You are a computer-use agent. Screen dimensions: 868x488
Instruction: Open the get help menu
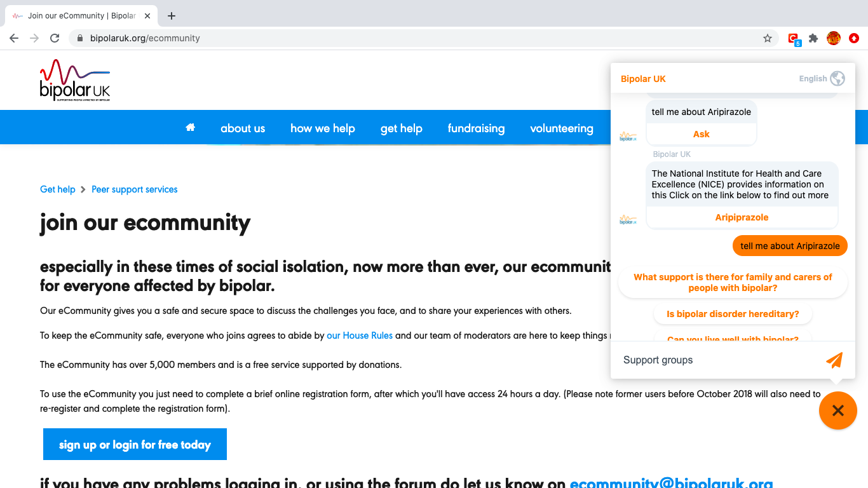coord(402,128)
